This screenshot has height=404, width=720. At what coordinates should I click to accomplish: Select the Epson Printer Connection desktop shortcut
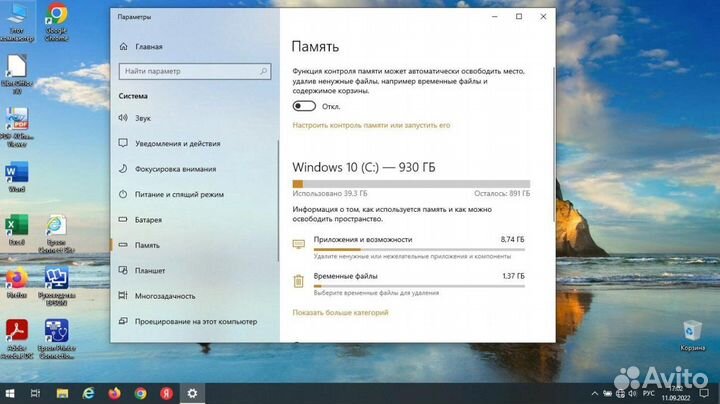click(x=56, y=339)
